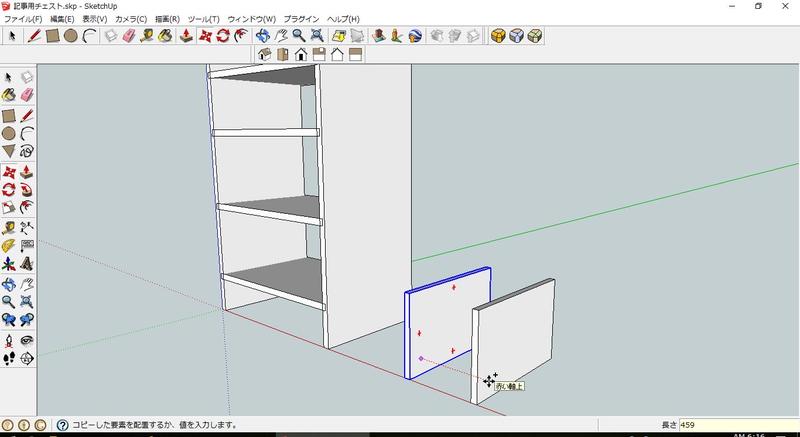The width and height of the screenshot is (800, 437).
Task: Select the Follow Me tool
Action: (x=27, y=189)
